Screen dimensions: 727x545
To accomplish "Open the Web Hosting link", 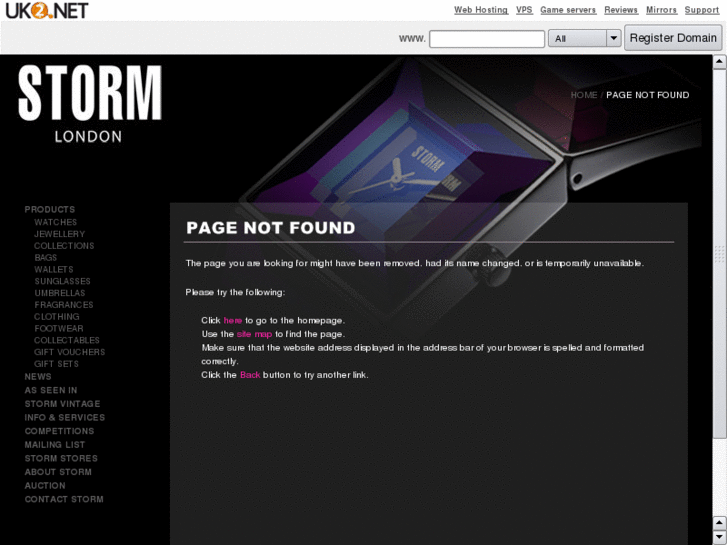I will point(481,10).
